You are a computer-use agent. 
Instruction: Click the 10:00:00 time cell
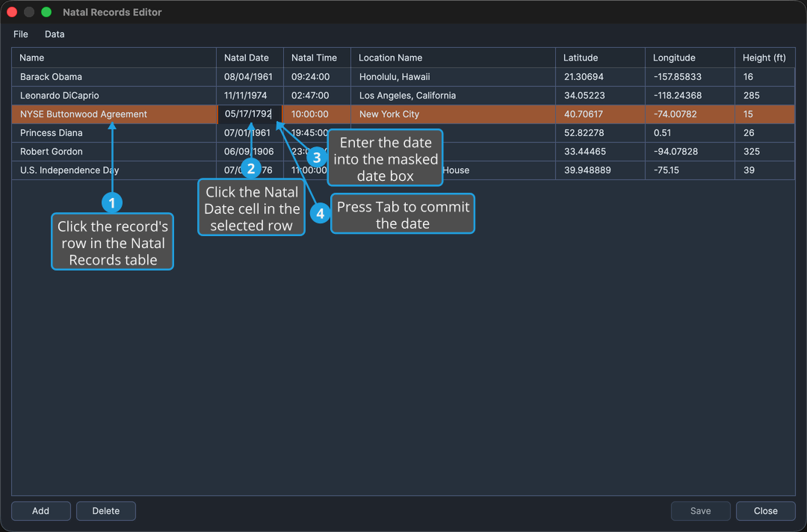point(317,114)
